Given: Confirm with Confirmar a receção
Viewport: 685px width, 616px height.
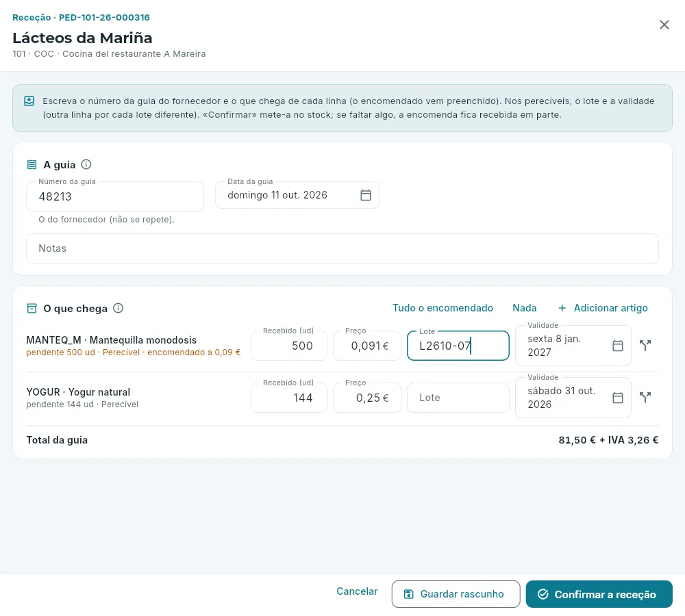Looking at the screenshot, I should click(x=599, y=594).
